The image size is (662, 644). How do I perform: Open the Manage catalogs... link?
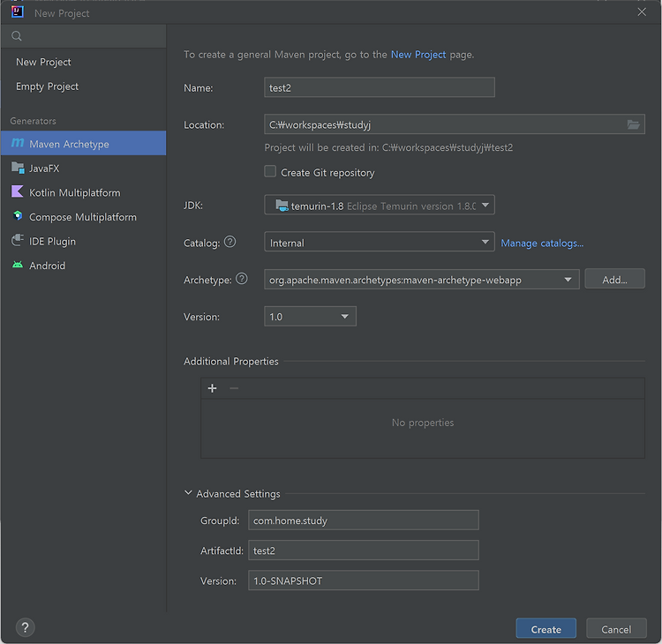[542, 243]
